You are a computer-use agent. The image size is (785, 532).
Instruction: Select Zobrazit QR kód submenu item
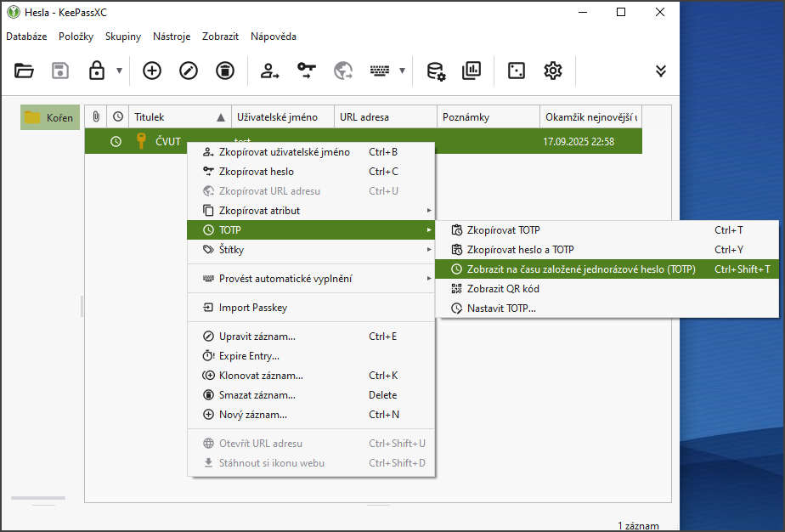[503, 289]
